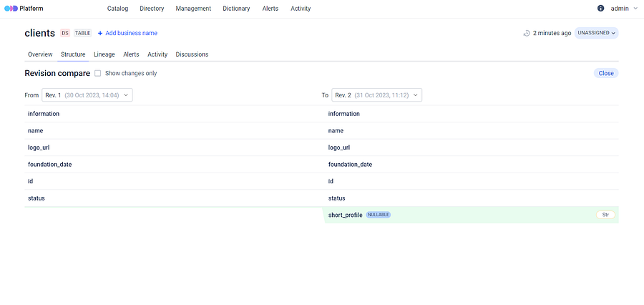
Task: Select logo_url row in the To column
Action: 472,147
